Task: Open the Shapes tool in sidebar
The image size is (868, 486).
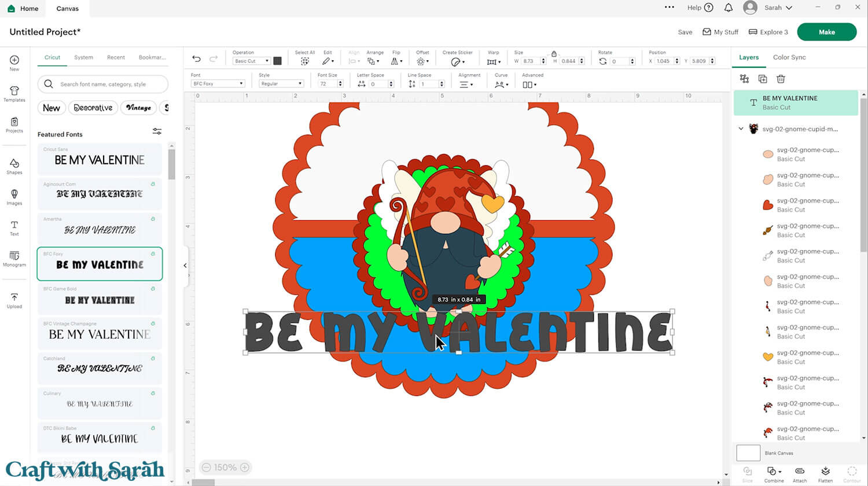Action: (x=14, y=166)
